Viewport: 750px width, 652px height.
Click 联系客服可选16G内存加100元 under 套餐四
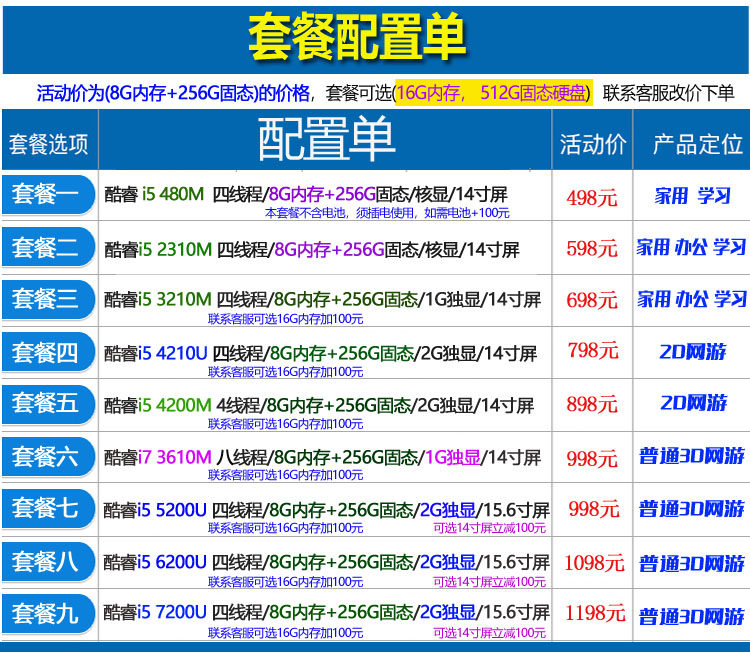(x=286, y=372)
